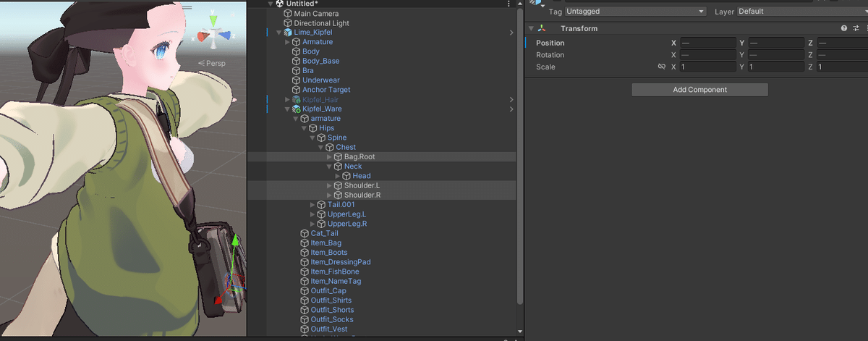Click the Transform component axes icon
Image resolution: width=868 pixels, height=341 pixels.
click(542, 28)
